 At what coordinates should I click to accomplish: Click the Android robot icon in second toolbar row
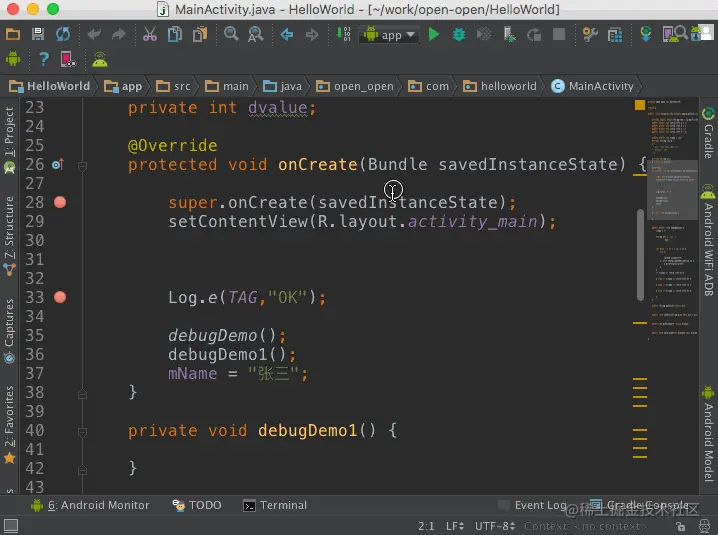[13, 59]
